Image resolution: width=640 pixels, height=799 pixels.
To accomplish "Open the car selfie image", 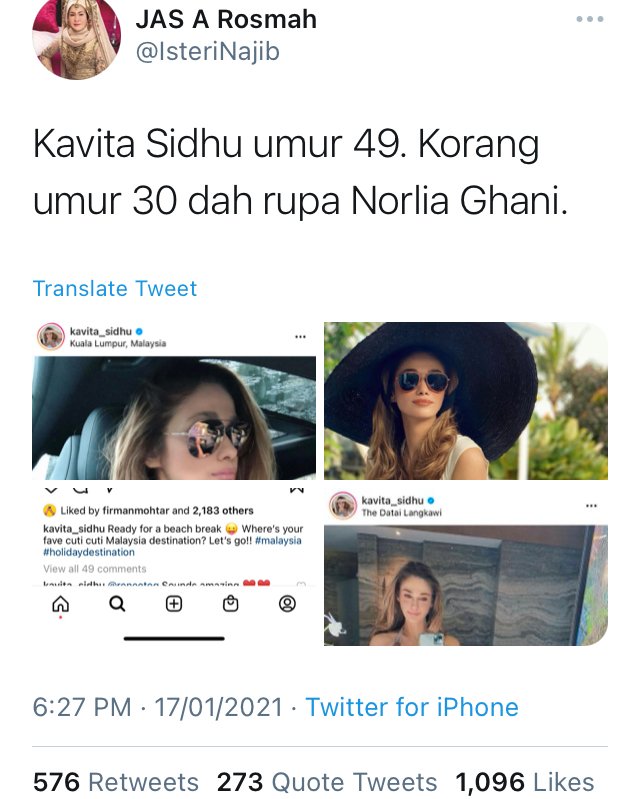I will point(174,418).
